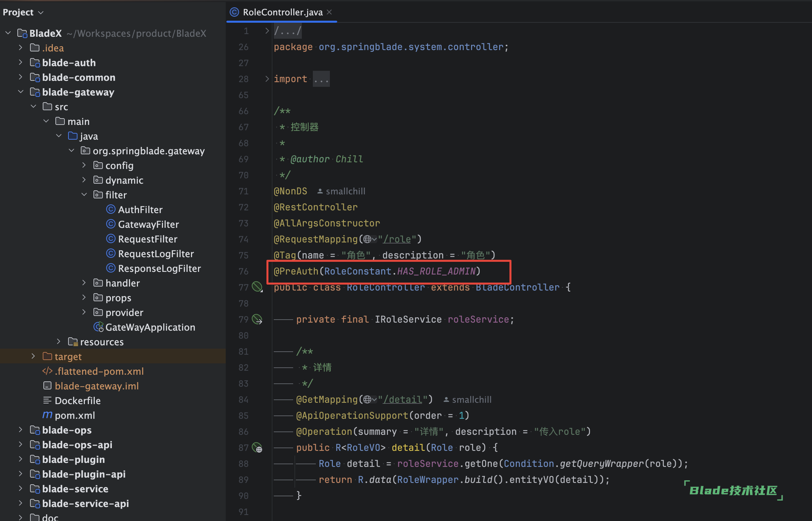The height and width of the screenshot is (521, 812).
Task: Collapse the BladeX root node
Action: pos(8,33)
